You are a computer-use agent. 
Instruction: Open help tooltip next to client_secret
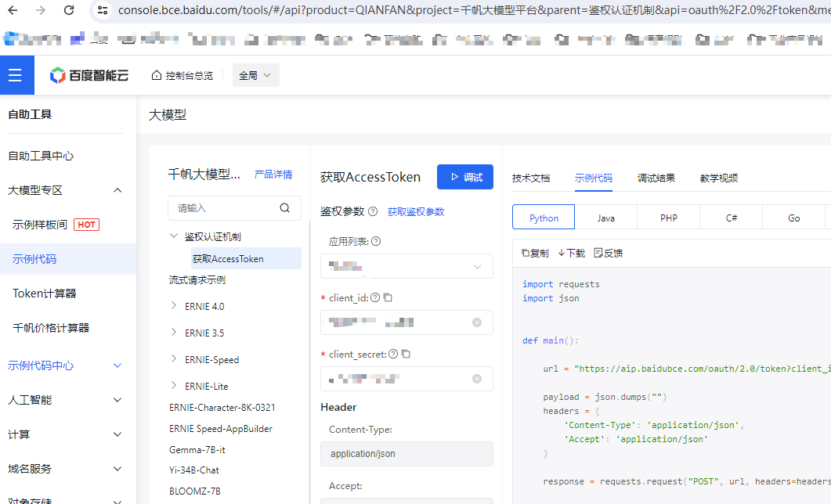392,354
